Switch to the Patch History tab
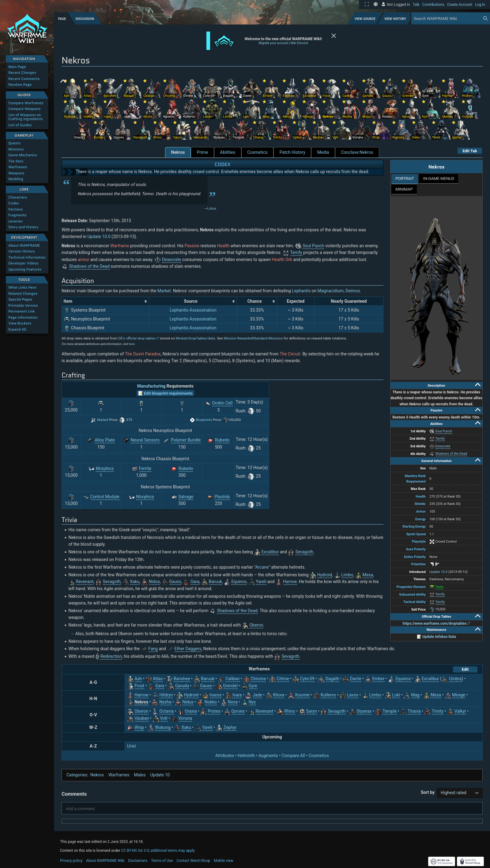This screenshot has height=868, width=490. tap(292, 152)
